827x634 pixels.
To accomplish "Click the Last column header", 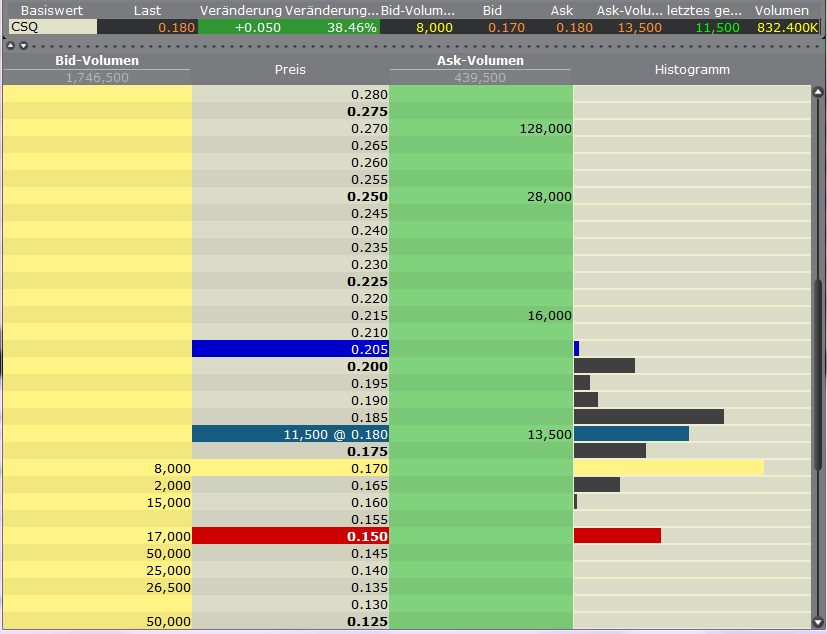I will click(148, 10).
